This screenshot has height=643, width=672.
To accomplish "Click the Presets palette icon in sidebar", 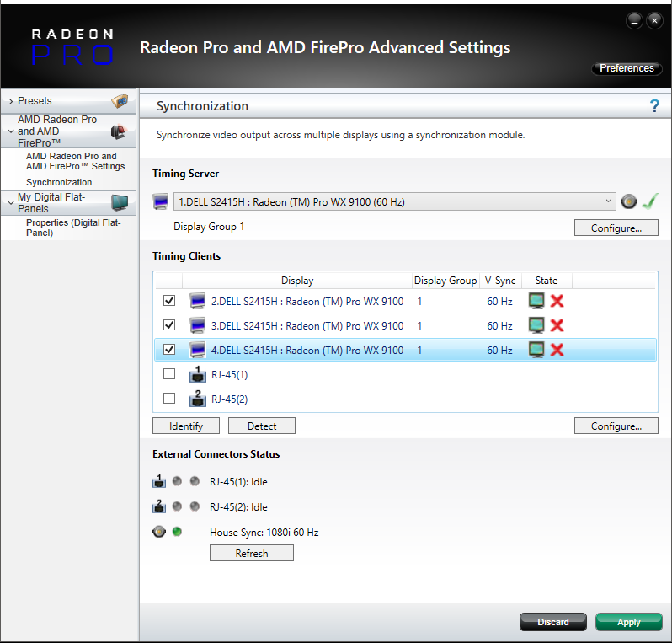I will tap(120, 101).
